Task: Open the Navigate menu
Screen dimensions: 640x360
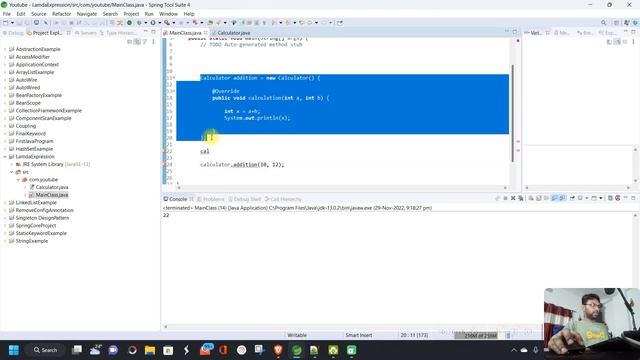Action: [87, 14]
